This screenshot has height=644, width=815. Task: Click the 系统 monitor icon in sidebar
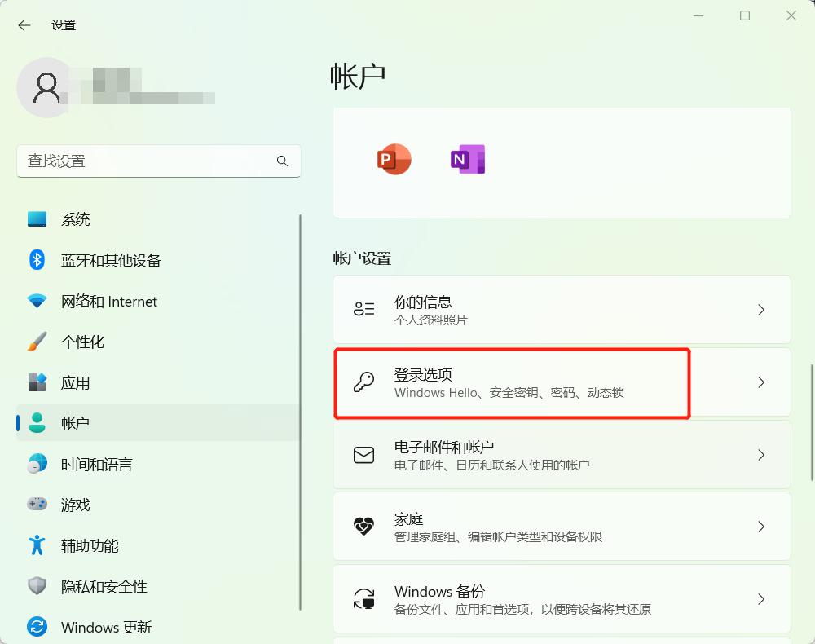[37, 218]
